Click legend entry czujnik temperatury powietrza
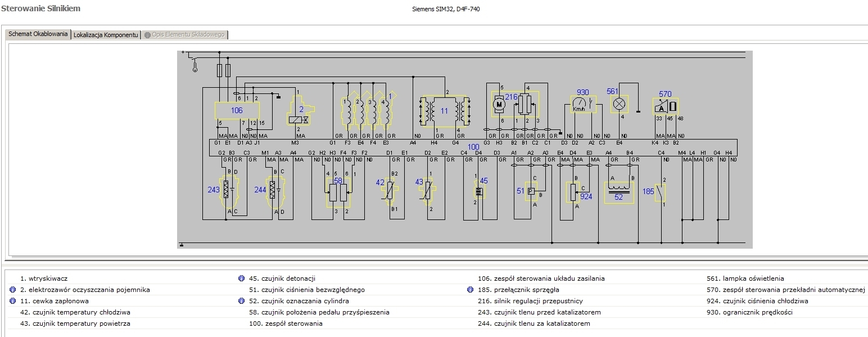868x337 pixels. coord(75,323)
